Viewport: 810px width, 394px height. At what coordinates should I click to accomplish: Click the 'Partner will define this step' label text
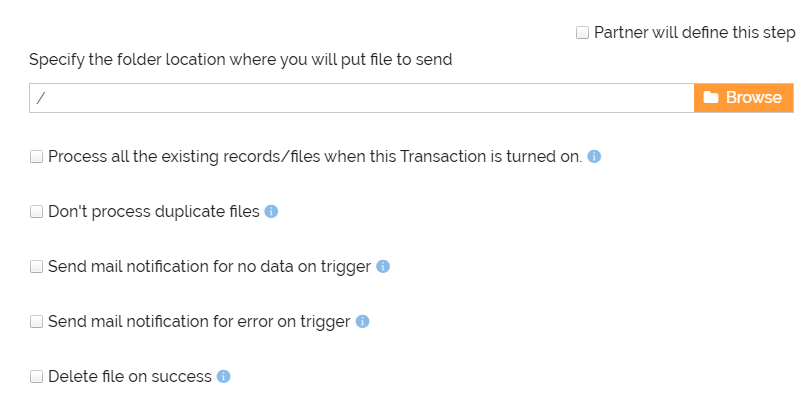[x=694, y=33]
